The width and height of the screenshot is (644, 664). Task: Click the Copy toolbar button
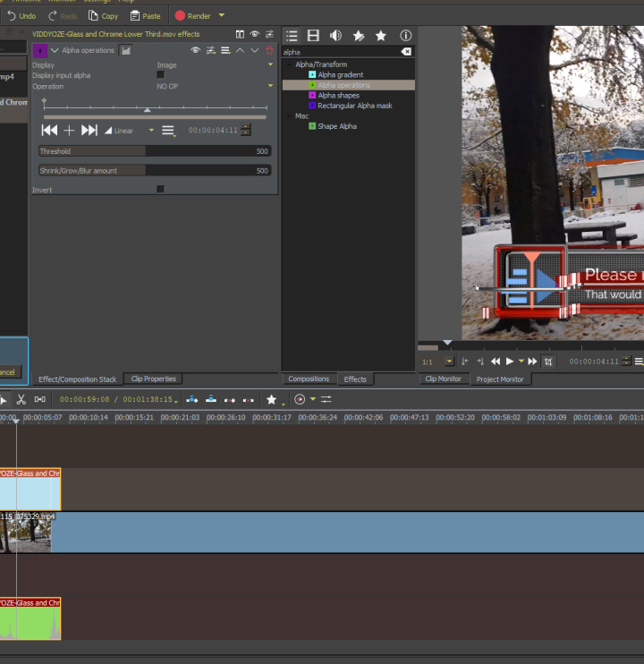pos(103,16)
